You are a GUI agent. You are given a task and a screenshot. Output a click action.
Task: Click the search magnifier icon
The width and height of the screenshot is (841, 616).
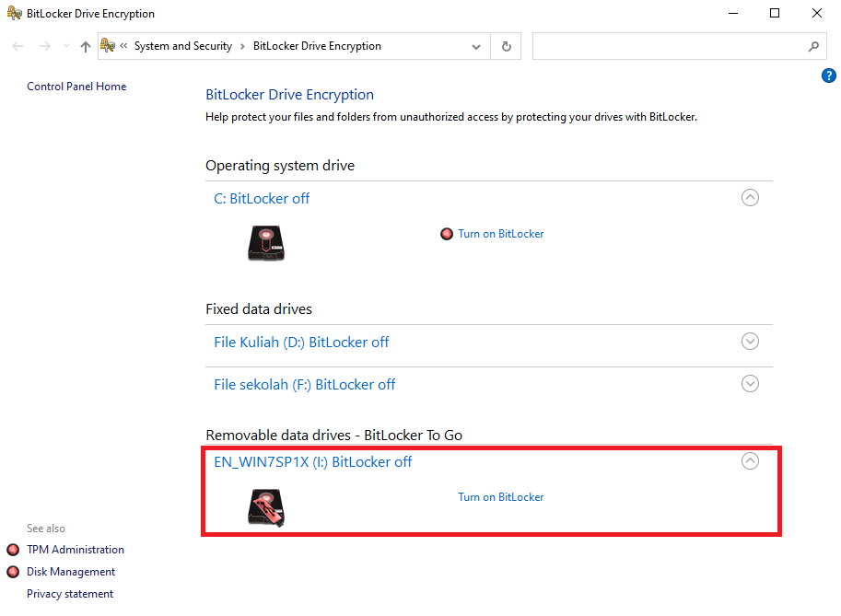tap(813, 47)
